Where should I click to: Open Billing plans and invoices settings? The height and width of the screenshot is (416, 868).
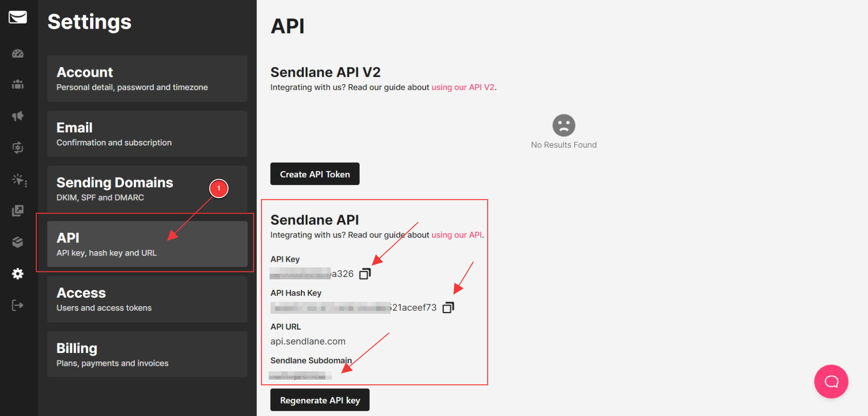[147, 354]
